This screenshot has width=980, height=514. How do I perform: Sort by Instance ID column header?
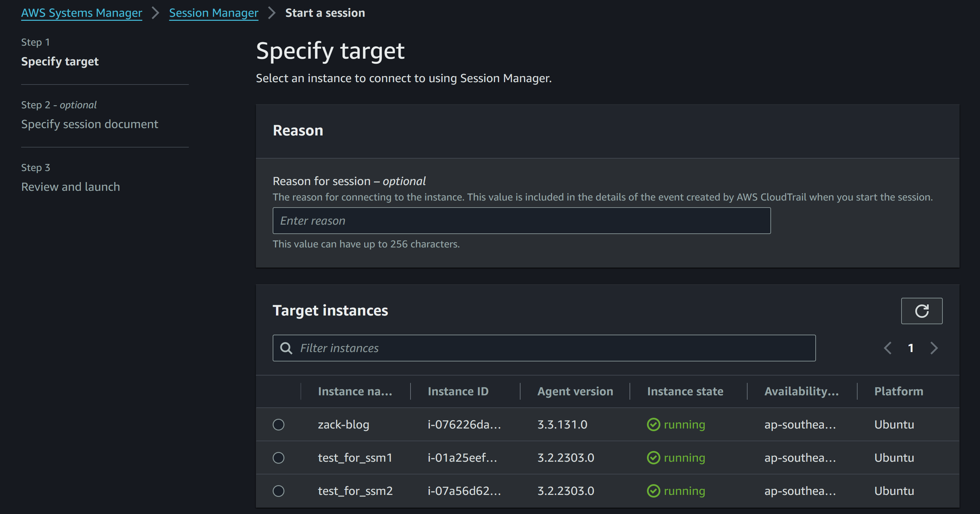[458, 392]
